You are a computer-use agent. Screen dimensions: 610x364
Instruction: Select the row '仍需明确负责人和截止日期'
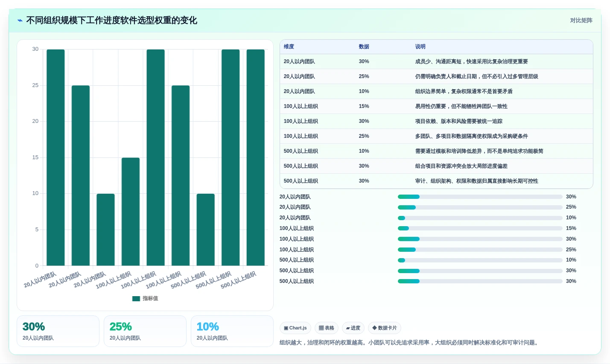pos(436,76)
